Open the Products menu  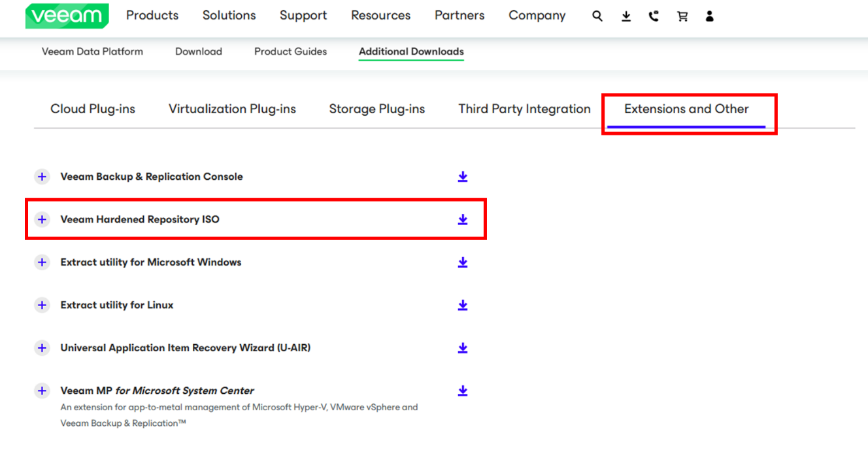pyautogui.click(x=152, y=15)
